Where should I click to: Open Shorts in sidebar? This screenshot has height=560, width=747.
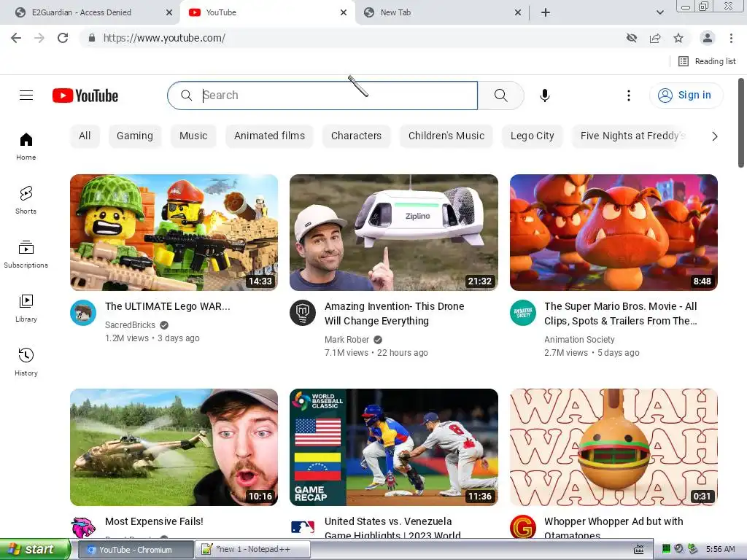(x=26, y=200)
